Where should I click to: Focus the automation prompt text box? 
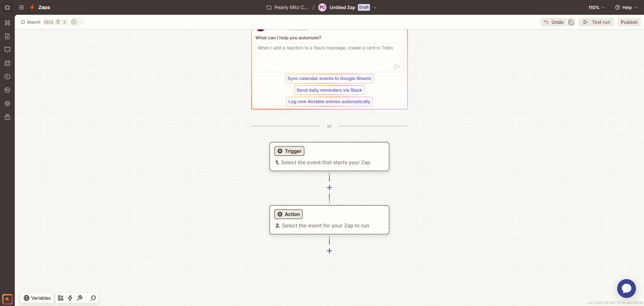coord(329,57)
